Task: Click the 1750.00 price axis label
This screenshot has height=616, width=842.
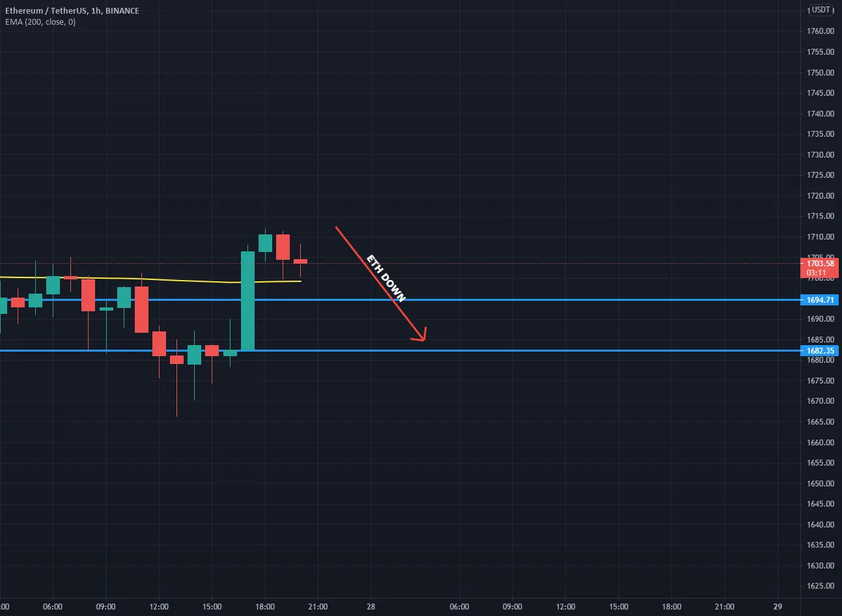Action: [x=820, y=72]
